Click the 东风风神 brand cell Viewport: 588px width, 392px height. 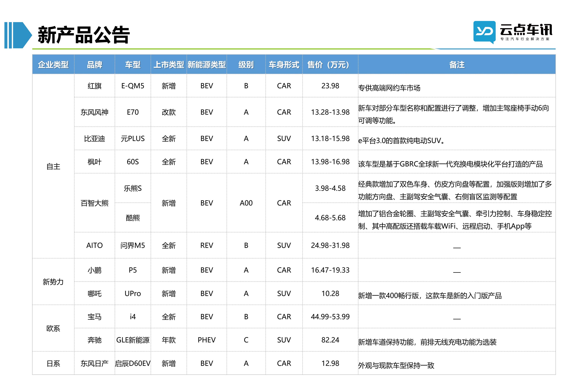click(95, 112)
